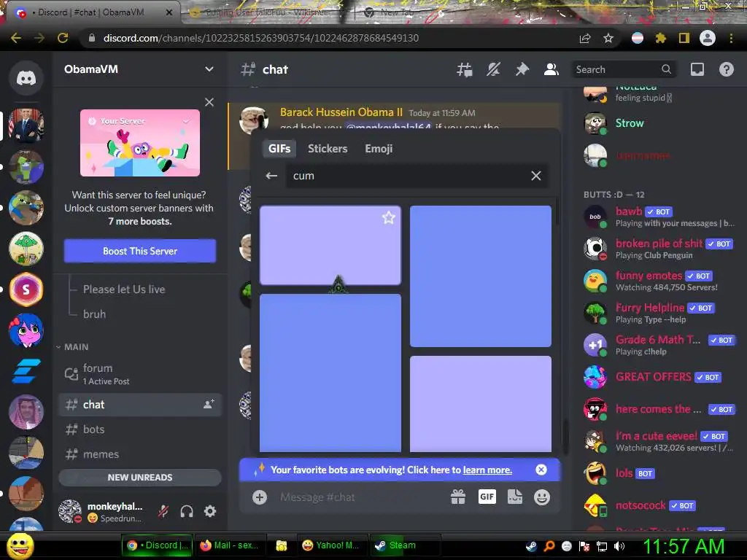Screen dimensions: 747x560
Task: Open Furry Helpline bot profile
Action: pos(659,313)
